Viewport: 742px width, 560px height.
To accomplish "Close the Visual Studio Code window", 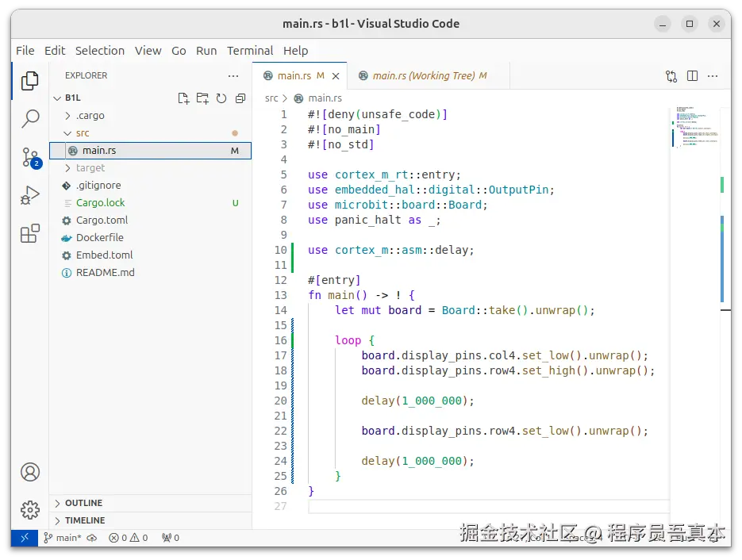I will 717,24.
